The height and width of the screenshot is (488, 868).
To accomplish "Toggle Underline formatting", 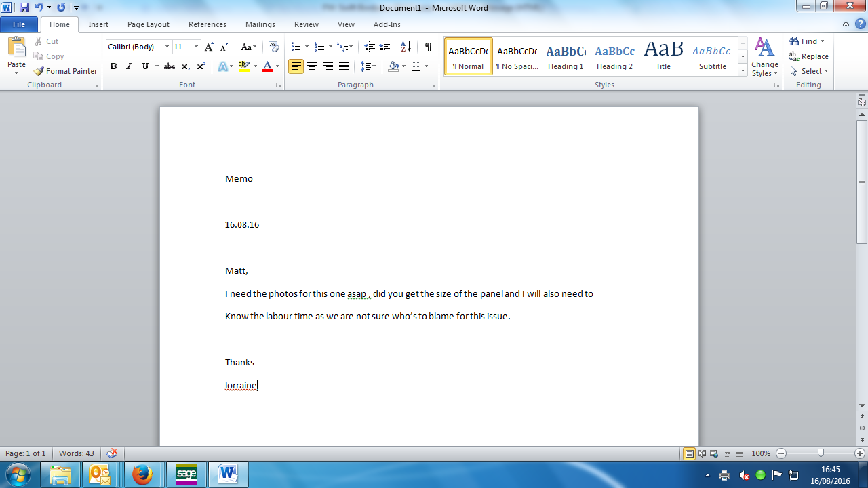I will coord(145,66).
